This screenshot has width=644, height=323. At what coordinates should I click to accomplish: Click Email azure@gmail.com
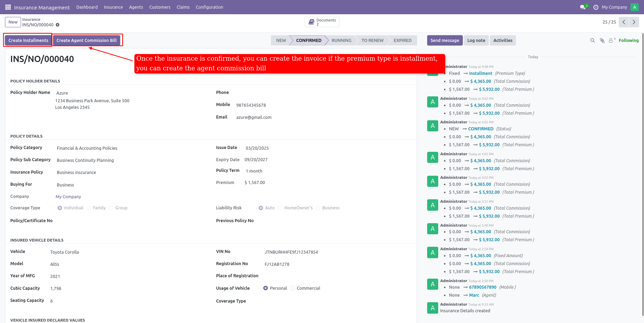[x=254, y=117]
